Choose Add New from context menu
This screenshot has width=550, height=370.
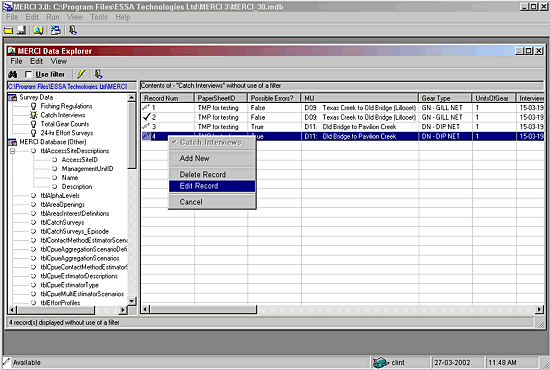[212, 159]
